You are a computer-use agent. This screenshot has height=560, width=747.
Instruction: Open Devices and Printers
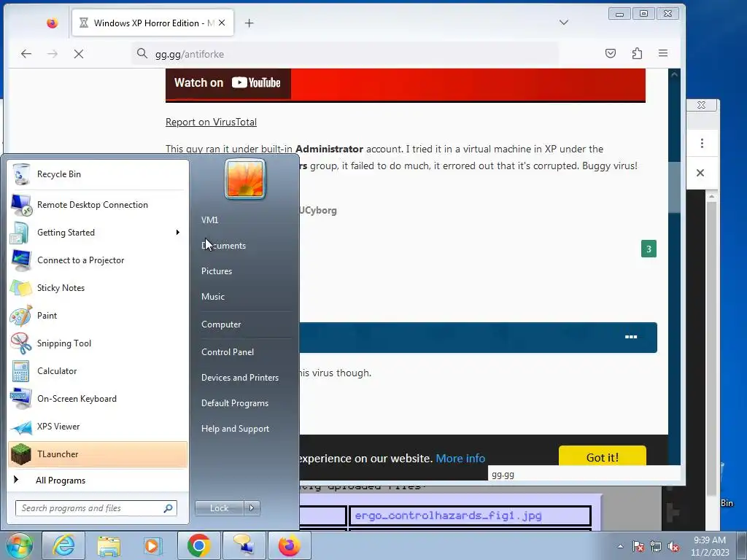(x=239, y=378)
